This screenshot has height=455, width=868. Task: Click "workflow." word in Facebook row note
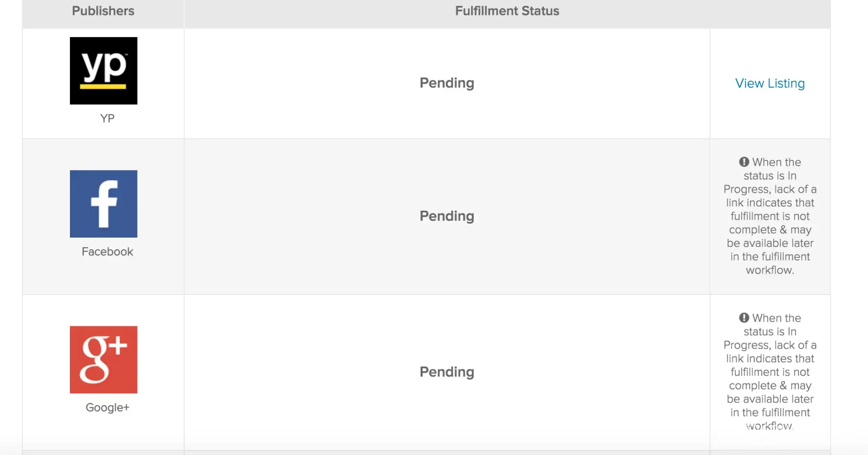click(770, 270)
